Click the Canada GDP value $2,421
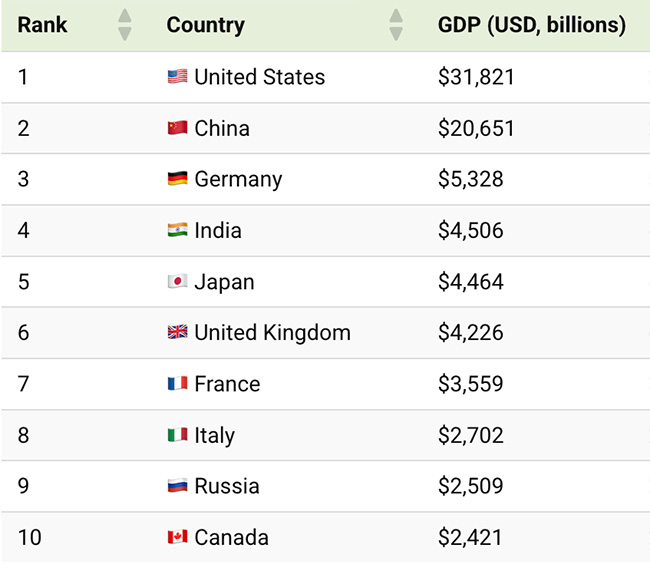This screenshot has width=650, height=571. click(470, 537)
